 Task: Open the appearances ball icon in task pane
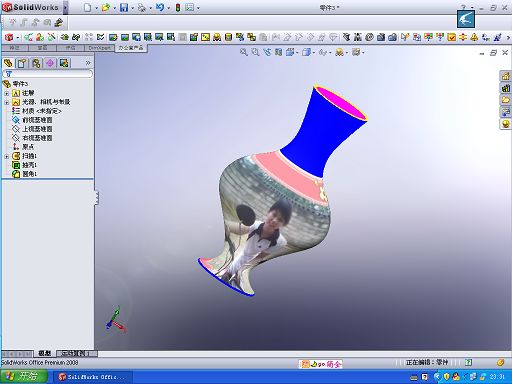tap(506, 124)
